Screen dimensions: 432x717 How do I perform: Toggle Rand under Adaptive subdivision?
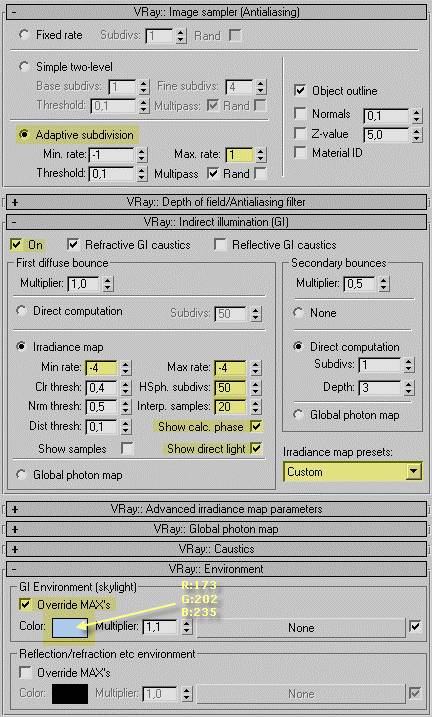pyautogui.click(x=260, y=173)
